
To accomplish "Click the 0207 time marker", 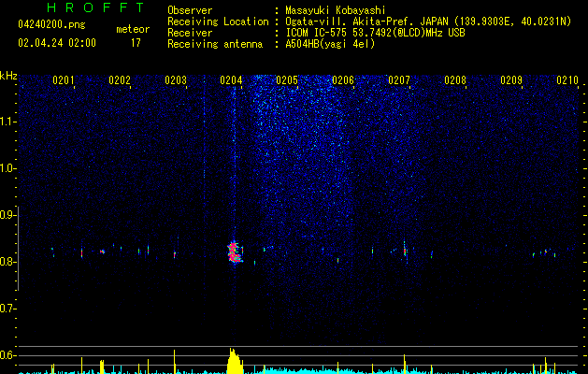I will [399, 80].
